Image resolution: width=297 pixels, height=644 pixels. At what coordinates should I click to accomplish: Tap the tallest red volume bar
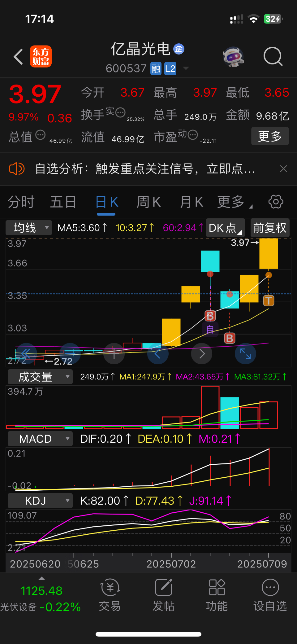tap(210, 407)
